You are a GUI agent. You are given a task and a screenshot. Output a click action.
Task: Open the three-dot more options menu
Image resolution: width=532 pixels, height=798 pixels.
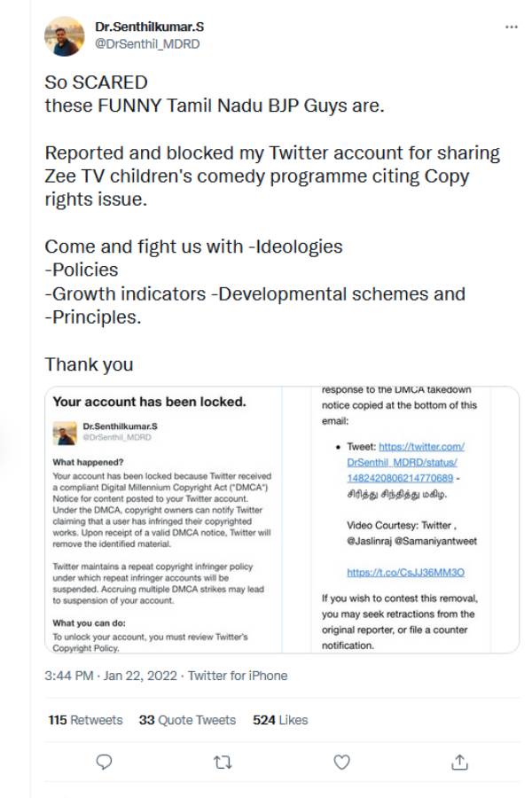point(511,27)
